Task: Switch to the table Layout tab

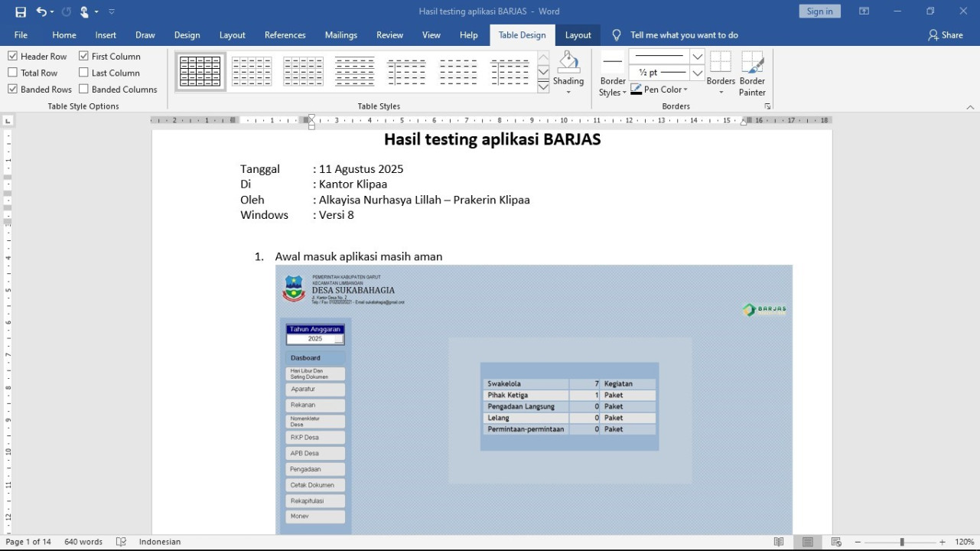Action: [x=578, y=35]
